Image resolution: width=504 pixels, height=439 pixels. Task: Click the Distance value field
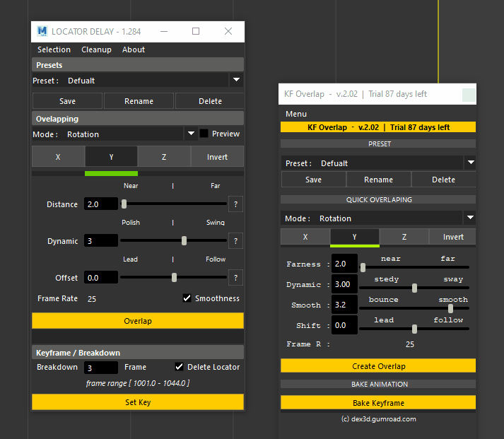101,204
